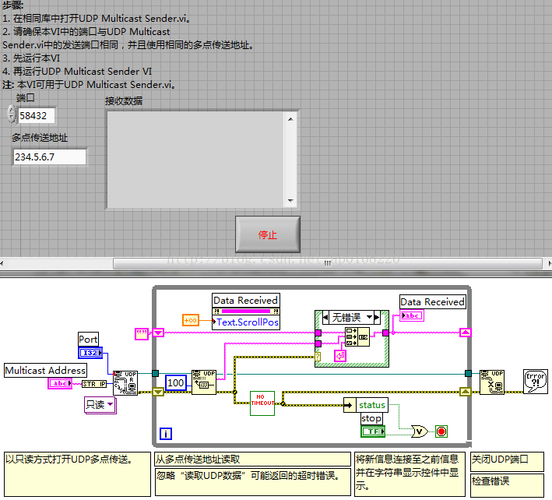Image resolution: width=552 pixels, height=500 pixels.
Task: Select the empty string constant outside loop
Action: pyautogui.click(x=142, y=333)
